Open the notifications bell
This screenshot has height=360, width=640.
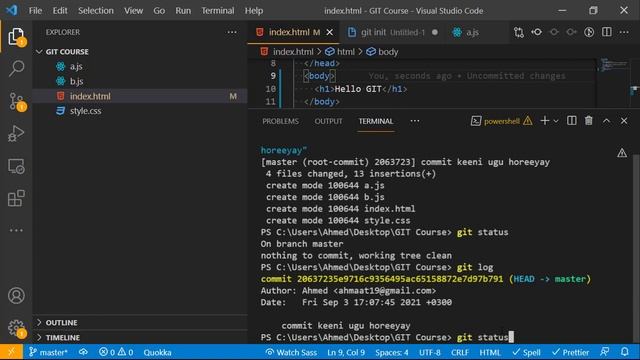click(x=625, y=352)
